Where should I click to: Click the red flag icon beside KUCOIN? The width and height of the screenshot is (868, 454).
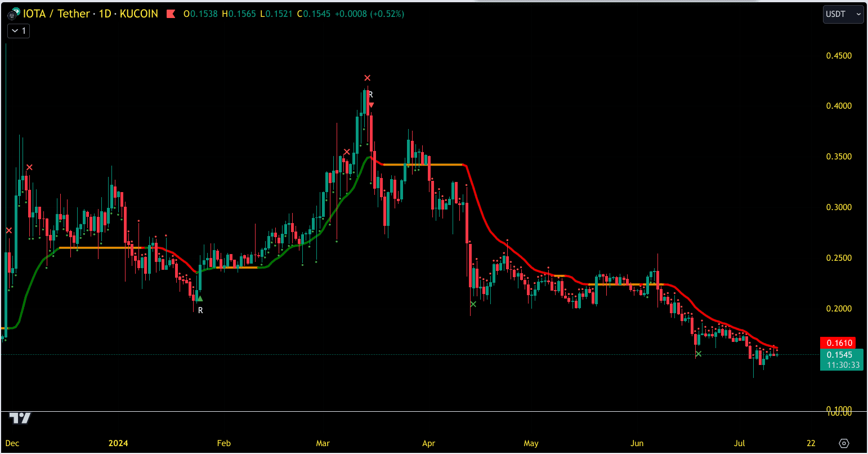[x=171, y=14]
